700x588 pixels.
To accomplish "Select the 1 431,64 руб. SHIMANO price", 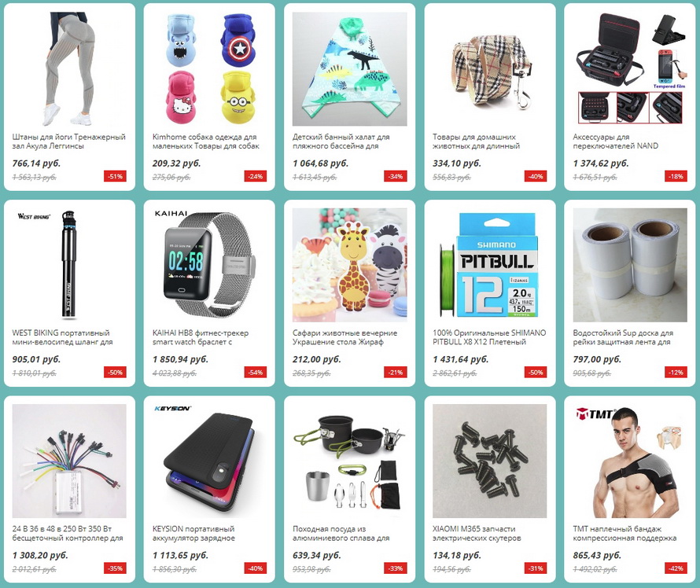I will (x=461, y=359).
